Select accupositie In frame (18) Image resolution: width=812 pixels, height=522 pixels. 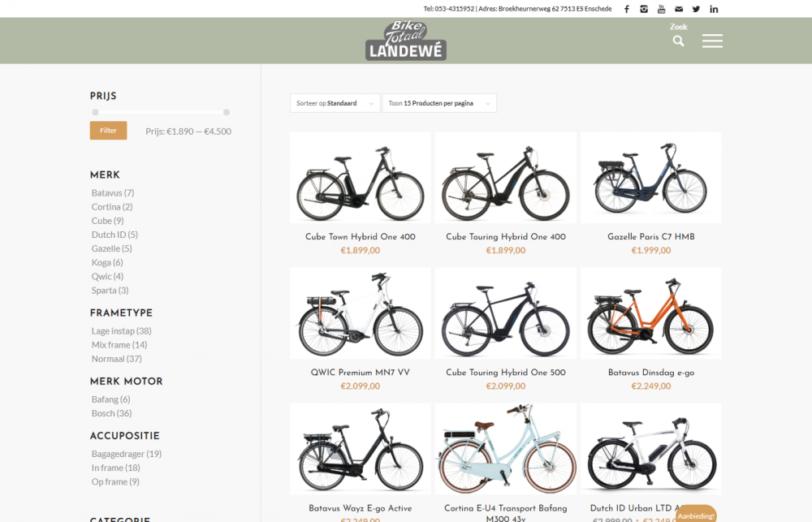[116, 468]
